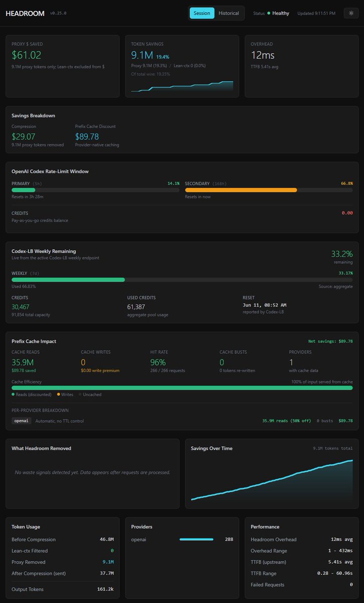This screenshot has width=364, height=603.
Task: Click the $29.07 Compression savings value
Action: [24, 136]
